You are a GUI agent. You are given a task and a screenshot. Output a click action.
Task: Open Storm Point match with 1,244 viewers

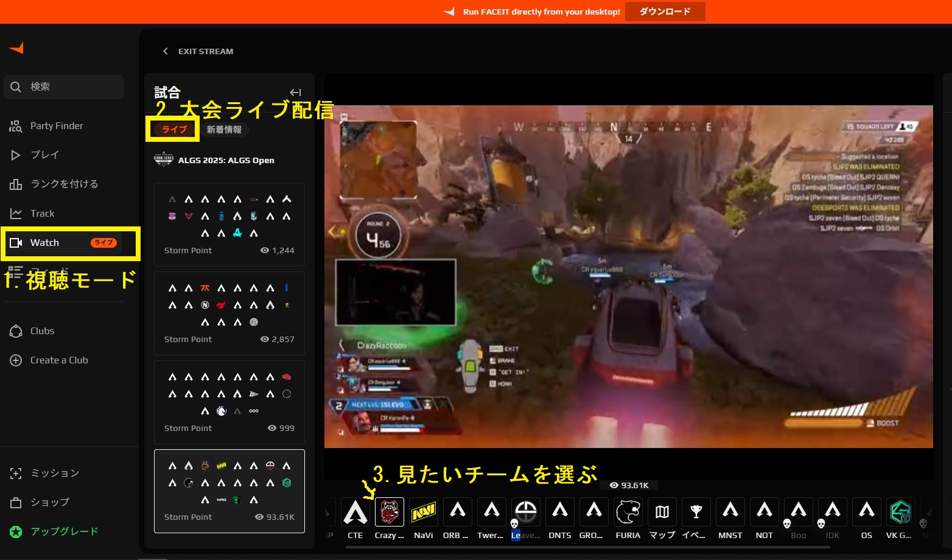pos(229,225)
